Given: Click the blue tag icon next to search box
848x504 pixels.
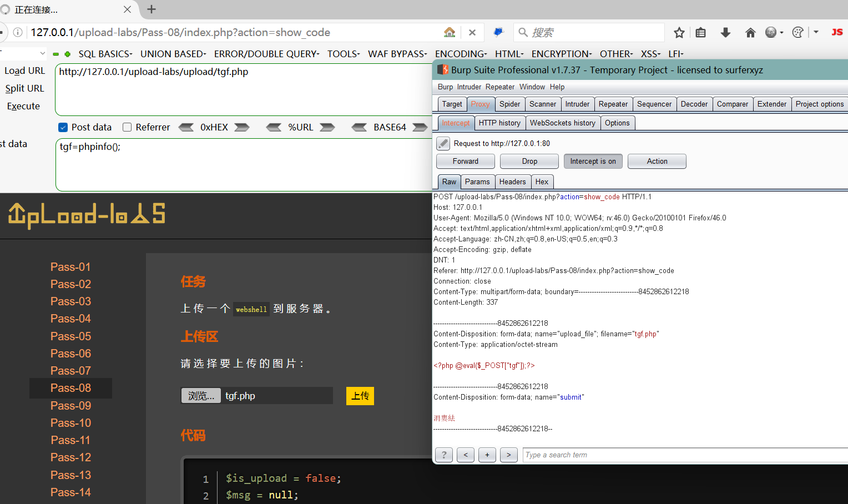Looking at the screenshot, I should coord(498,32).
